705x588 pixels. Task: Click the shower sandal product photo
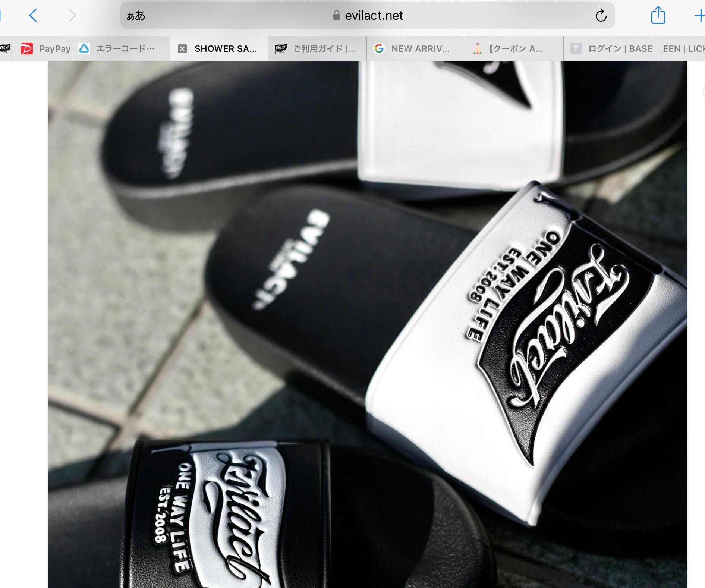pyautogui.click(x=368, y=324)
